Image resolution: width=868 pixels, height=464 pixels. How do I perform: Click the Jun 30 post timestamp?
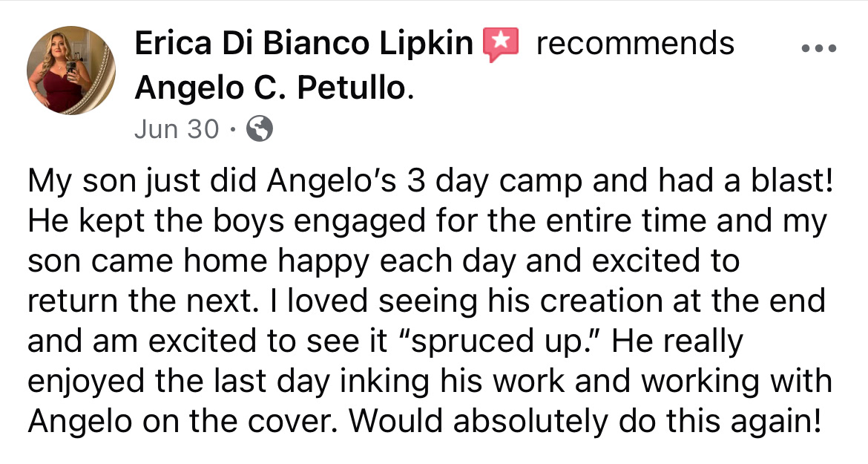point(177,130)
